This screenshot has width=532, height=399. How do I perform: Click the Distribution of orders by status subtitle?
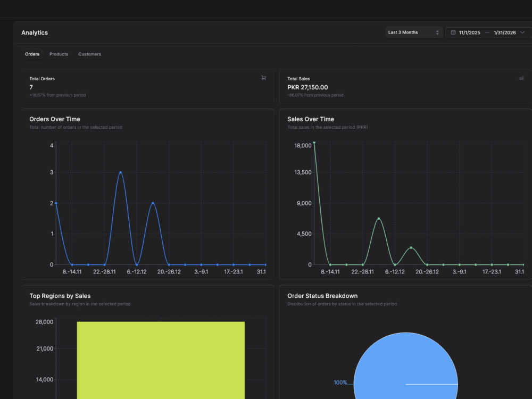tap(342, 304)
